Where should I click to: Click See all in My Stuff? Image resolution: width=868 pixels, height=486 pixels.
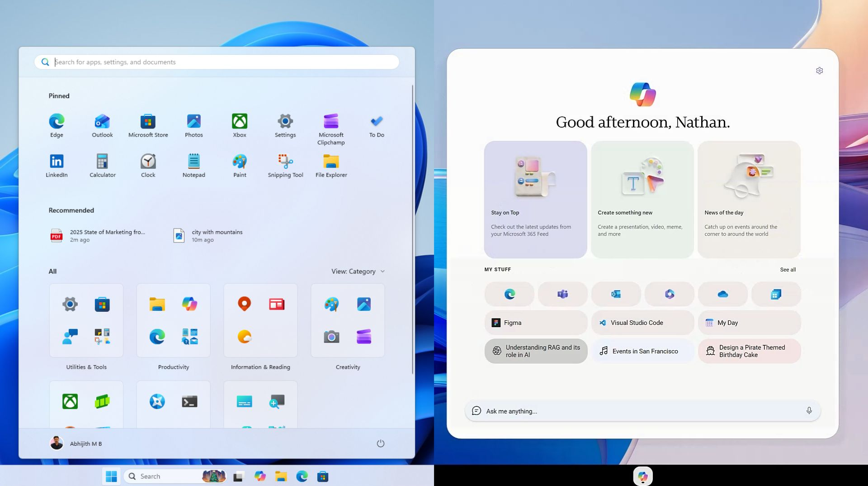[x=788, y=270]
